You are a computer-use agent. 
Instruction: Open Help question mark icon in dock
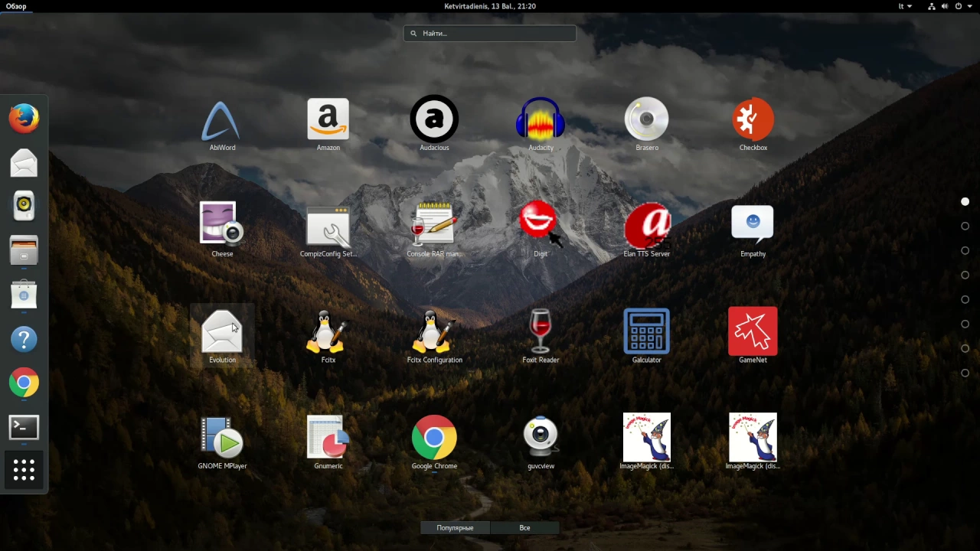coord(24,339)
